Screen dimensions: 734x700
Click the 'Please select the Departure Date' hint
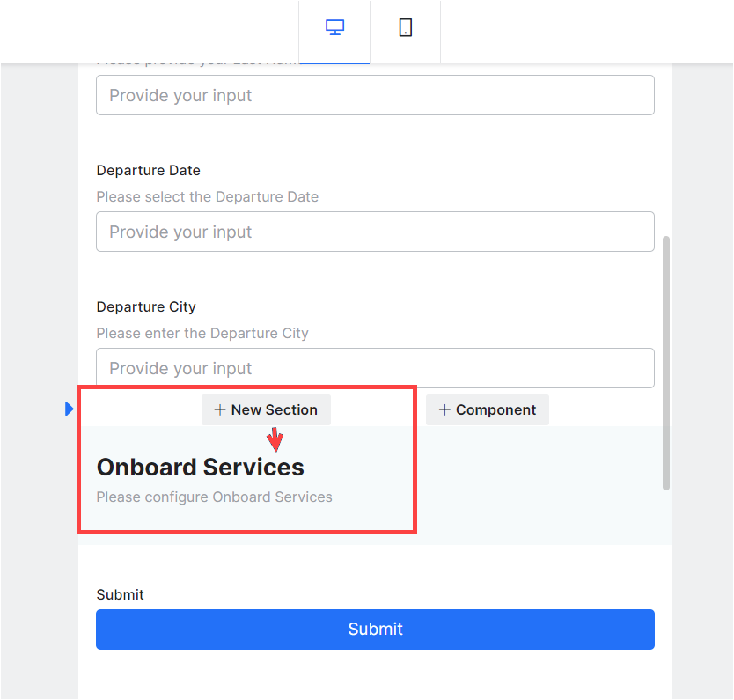point(207,197)
